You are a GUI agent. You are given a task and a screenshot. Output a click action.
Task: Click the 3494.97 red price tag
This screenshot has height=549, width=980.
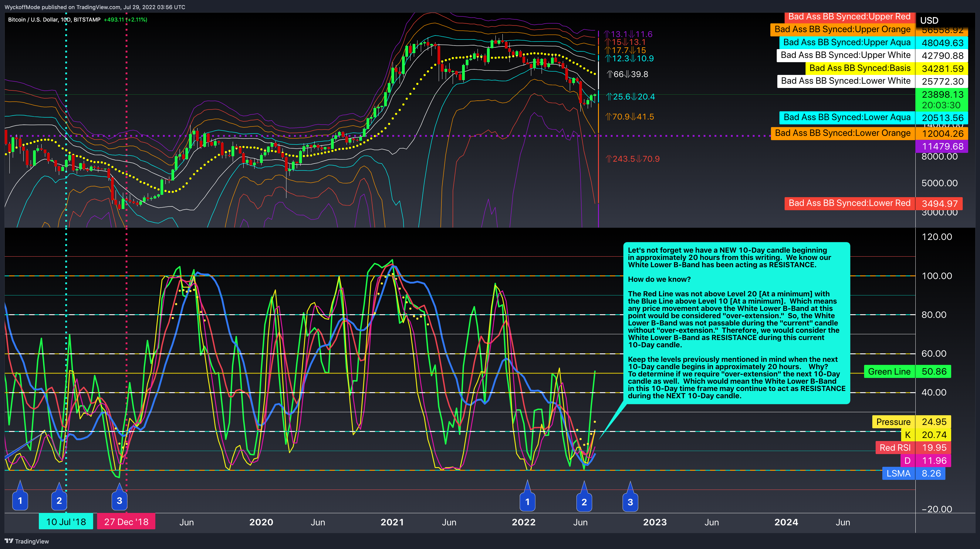(939, 204)
